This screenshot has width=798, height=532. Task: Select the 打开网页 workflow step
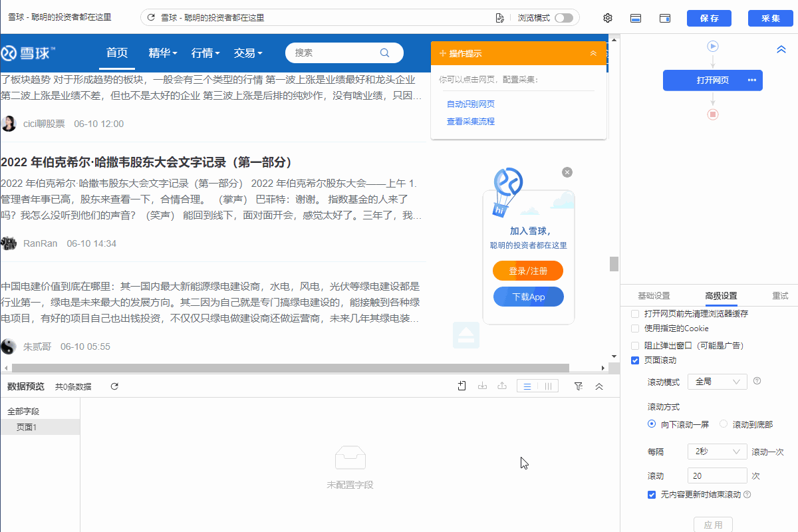[713, 80]
